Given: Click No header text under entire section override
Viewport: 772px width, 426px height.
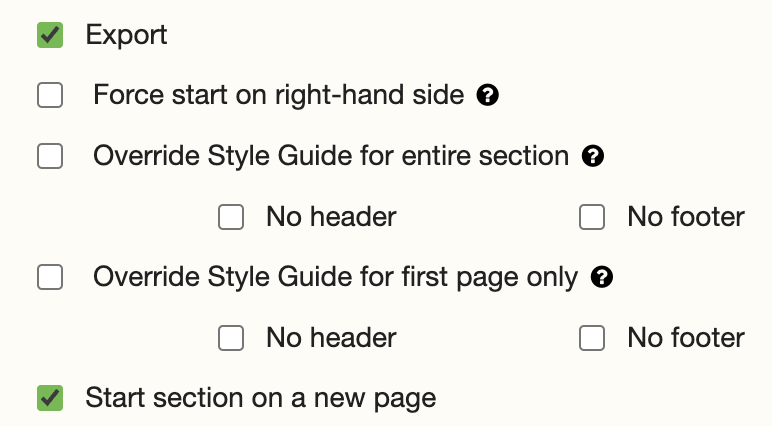Looking at the screenshot, I should (331, 217).
